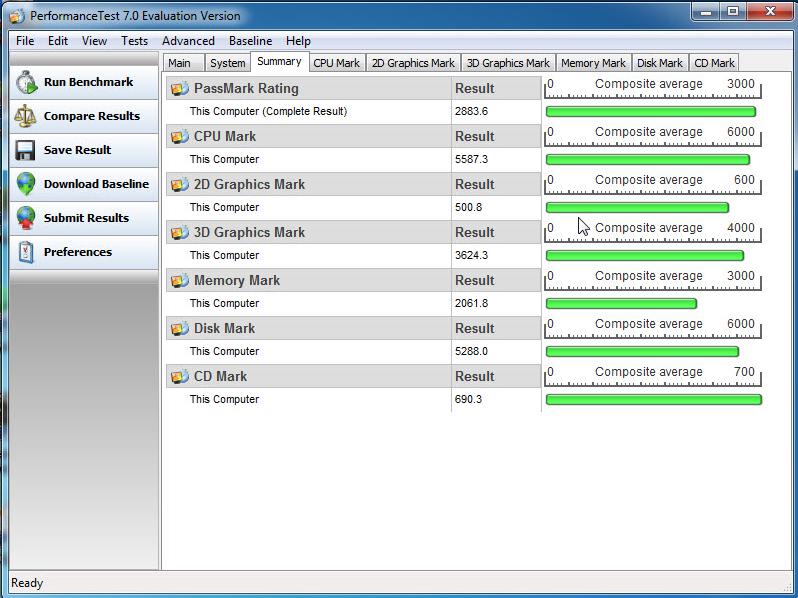Select the Memory Mark This Computer row
This screenshot has height=598, width=798.
(310, 304)
